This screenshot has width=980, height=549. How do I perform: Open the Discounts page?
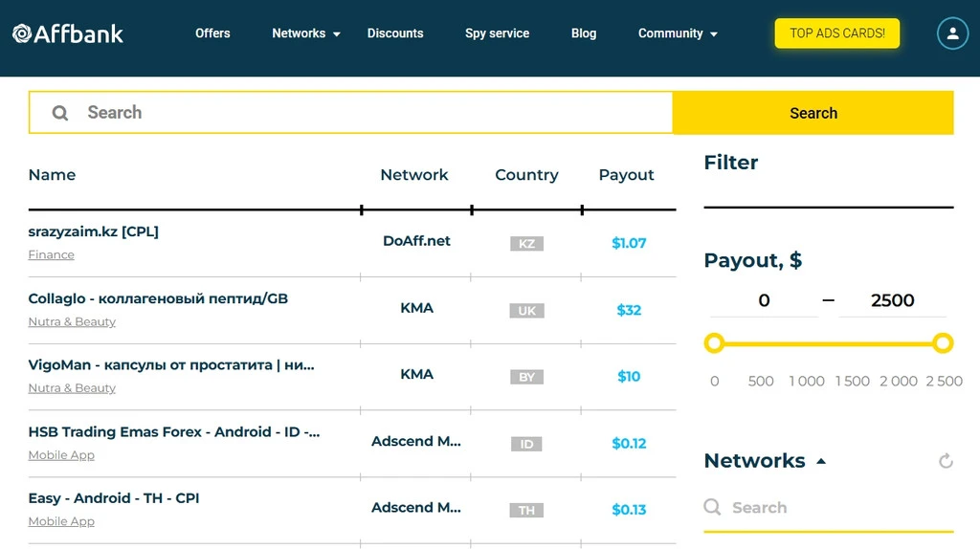395,33
